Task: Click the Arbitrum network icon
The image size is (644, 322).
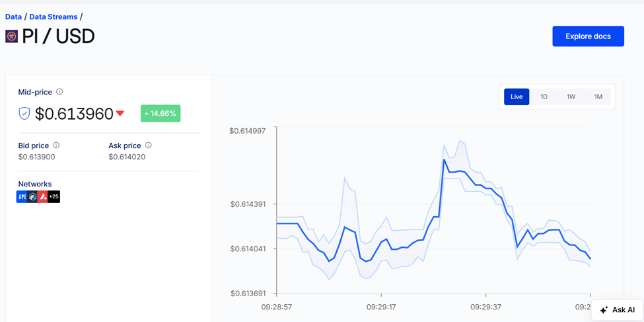Action: 32,196
